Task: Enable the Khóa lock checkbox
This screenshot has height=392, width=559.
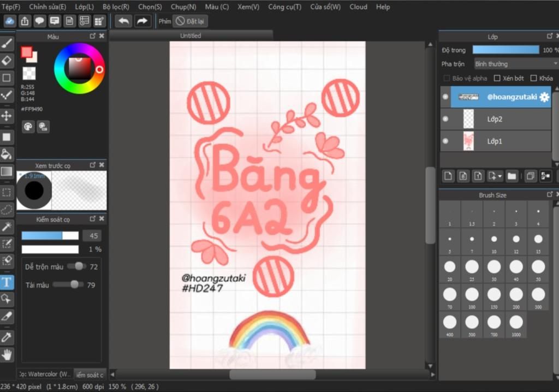Action: [x=533, y=78]
